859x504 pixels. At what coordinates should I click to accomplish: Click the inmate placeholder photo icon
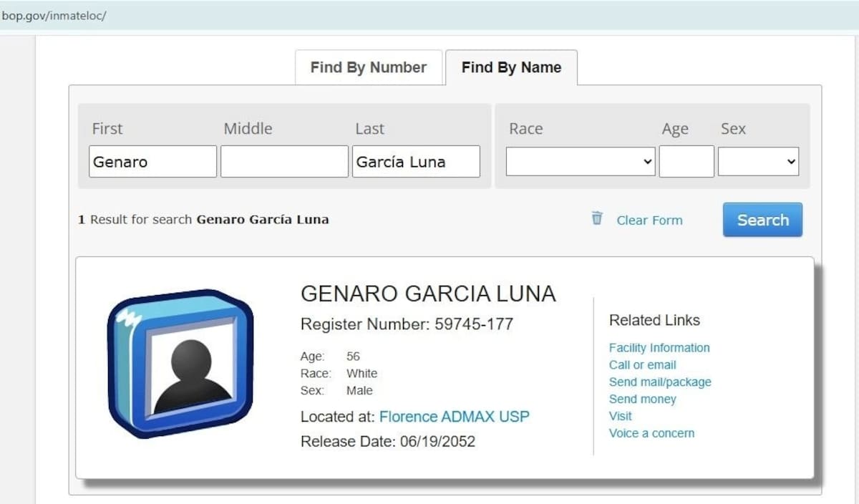(180, 364)
